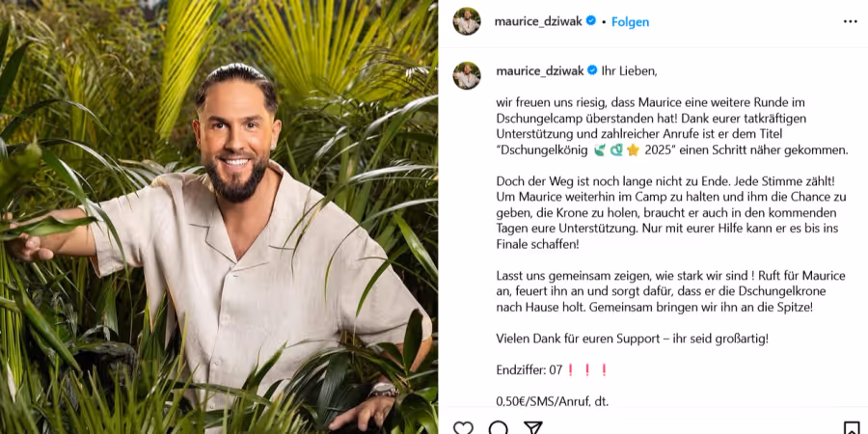Click the verified badge beside the caption username
Image resolution: width=868 pixels, height=434 pixels.
pyautogui.click(x=592, y=70)
